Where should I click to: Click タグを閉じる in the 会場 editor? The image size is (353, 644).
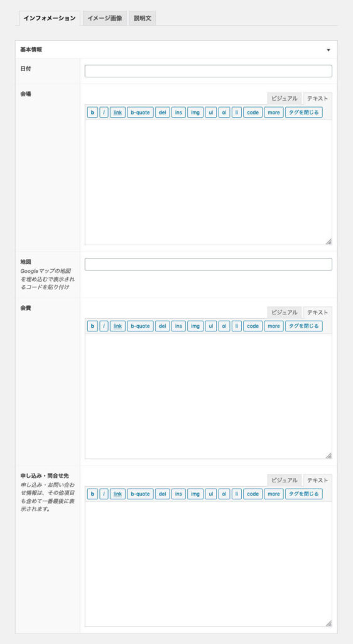click(x=304, y=112)
